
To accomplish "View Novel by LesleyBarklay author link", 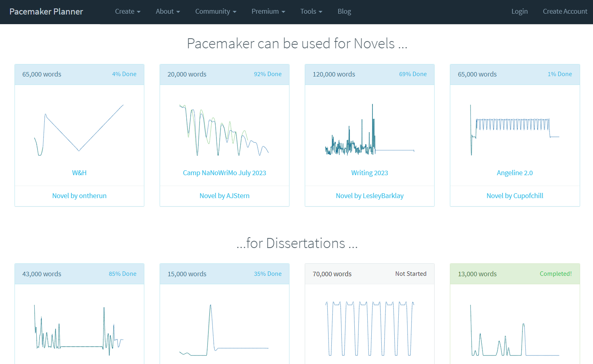I will 370,196.
